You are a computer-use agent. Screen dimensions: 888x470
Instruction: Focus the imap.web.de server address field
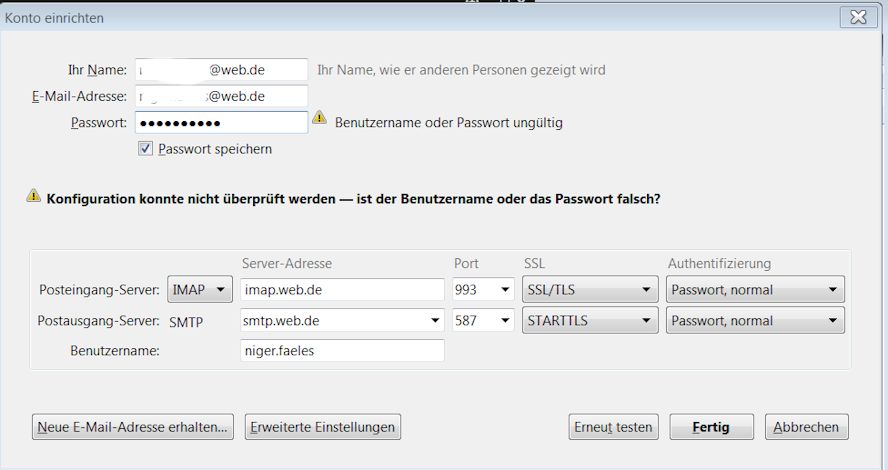pos(342,290)
